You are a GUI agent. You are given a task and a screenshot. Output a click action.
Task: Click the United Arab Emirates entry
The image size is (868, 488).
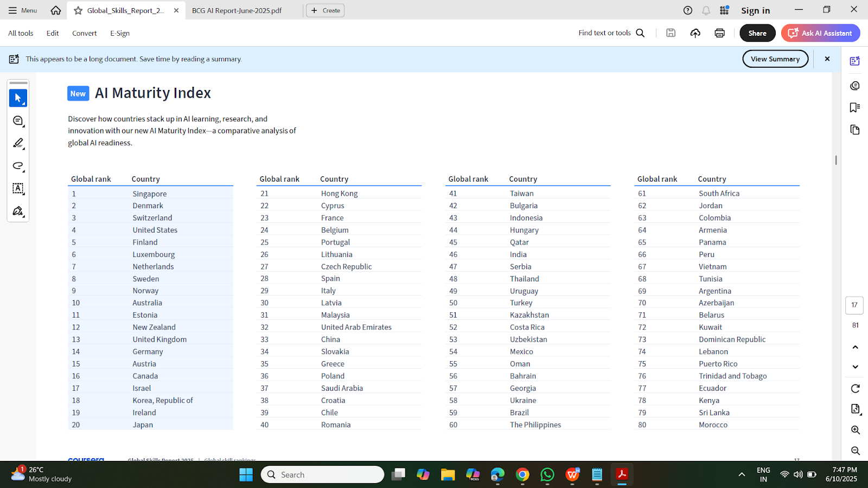coord(356,327)
